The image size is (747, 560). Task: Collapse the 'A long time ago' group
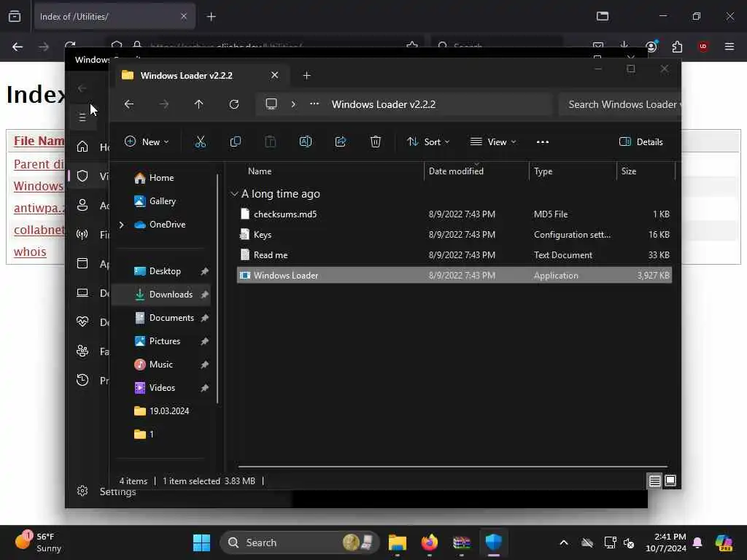click(234, 194)
